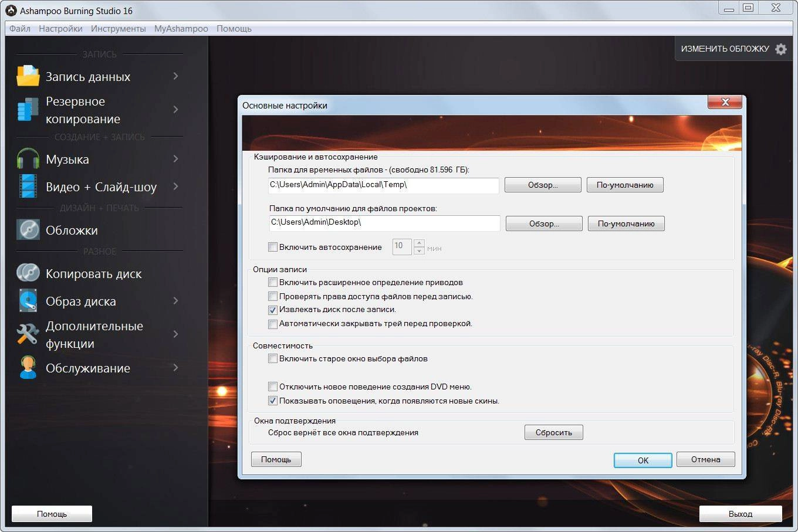Click the Видео + Слайд-шоу filmstrip icon
The height and width of the screenshot is (532, 798).
pos(28,187)
